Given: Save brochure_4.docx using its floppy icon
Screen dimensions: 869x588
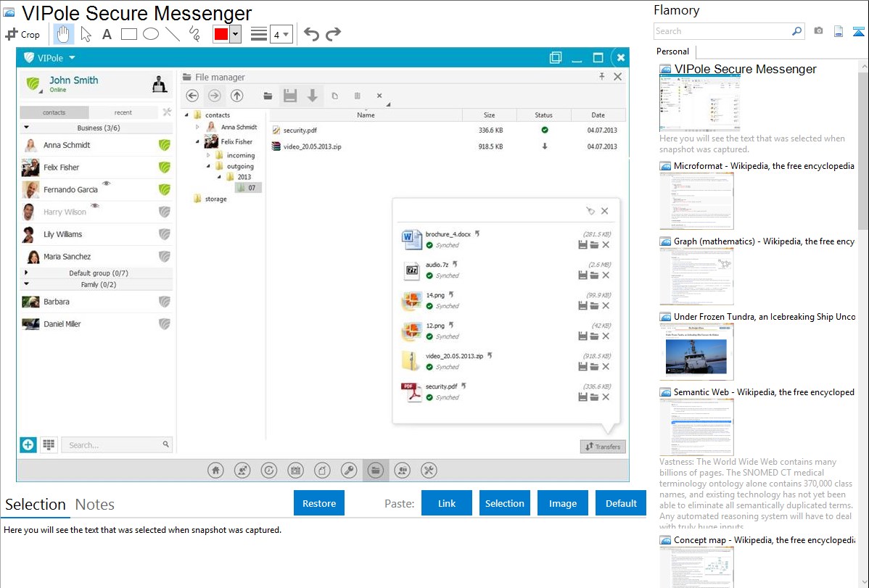Looking at the screenshot, I should tap(582, 245).
